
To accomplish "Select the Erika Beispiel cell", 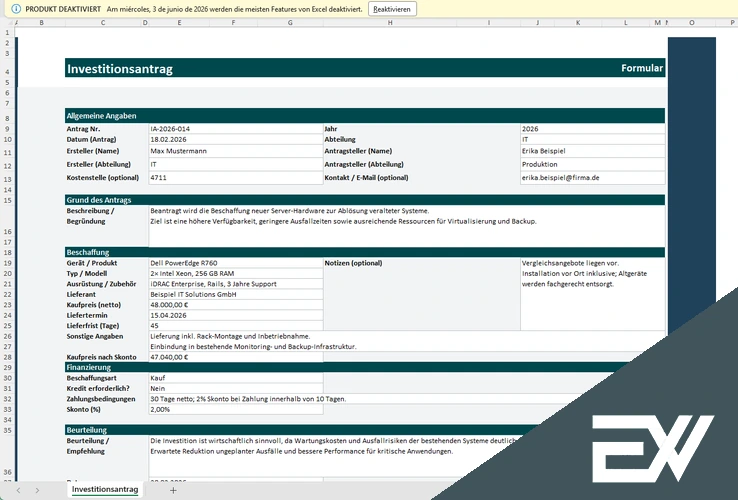I will 593,151.
